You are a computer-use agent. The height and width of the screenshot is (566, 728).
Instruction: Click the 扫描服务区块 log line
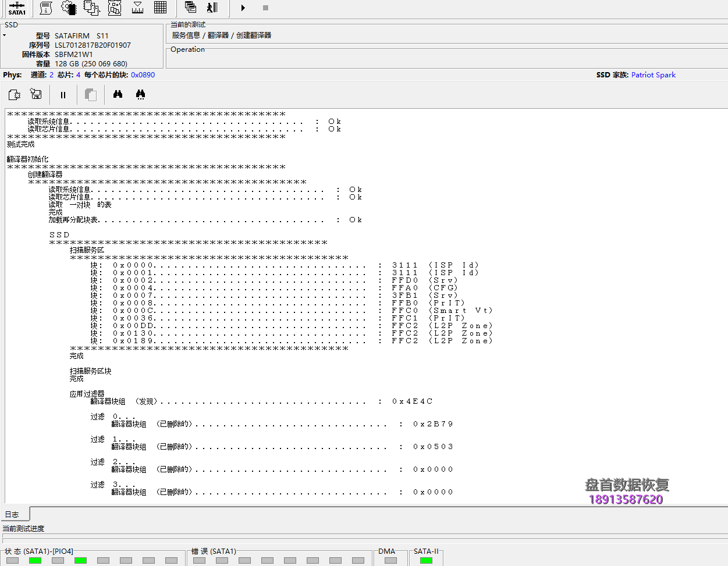pos(91,371)
